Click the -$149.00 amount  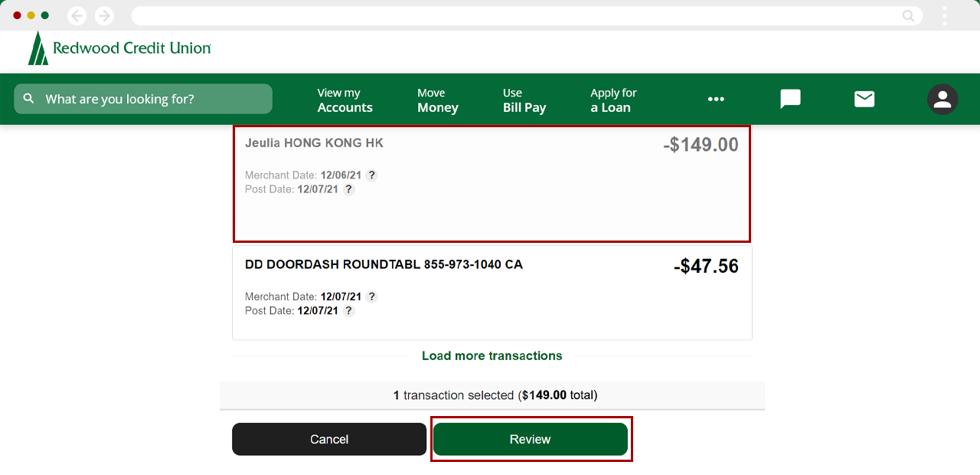click(701, 145)
